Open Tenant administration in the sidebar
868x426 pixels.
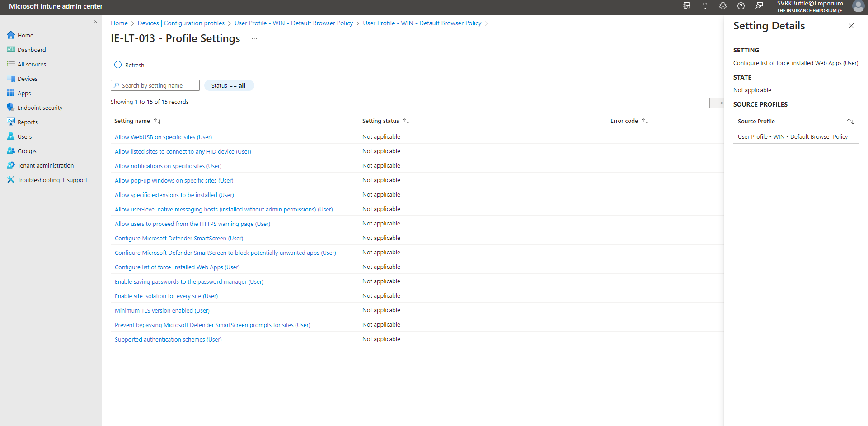pyautogui.click(x=46, y=165)
